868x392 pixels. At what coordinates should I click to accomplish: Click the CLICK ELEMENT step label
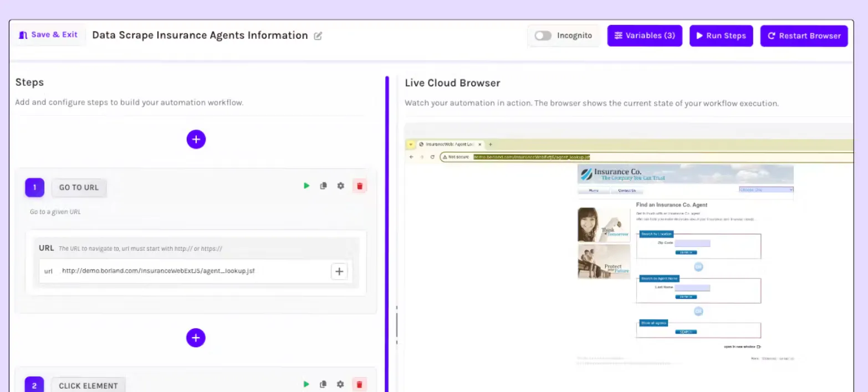89,385
